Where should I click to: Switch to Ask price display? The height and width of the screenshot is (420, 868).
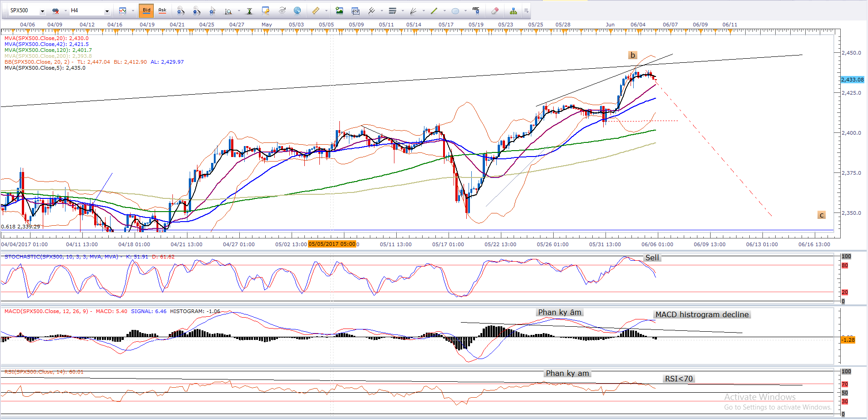tap(162, 10)
